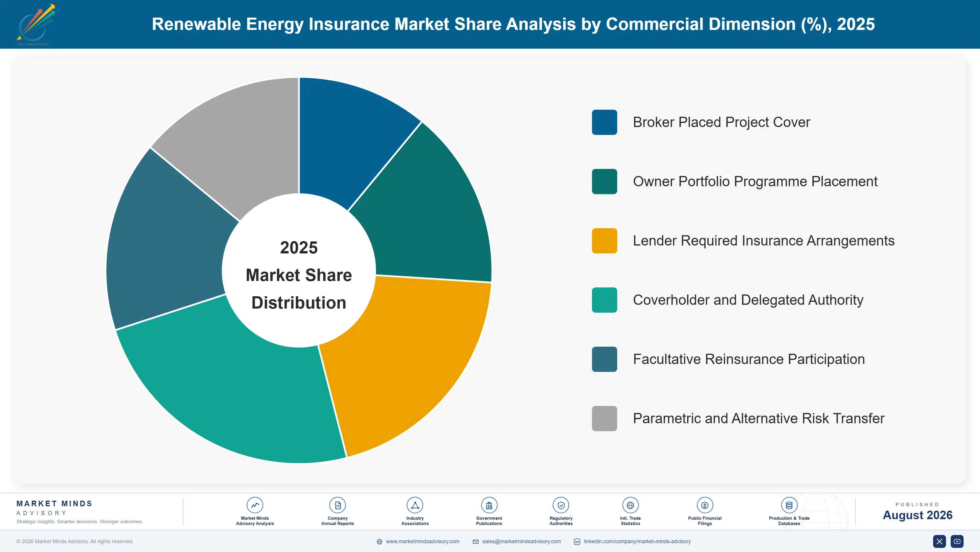Click Lender Required Insurance Arrangements orange swatch
980x552 pixels.
(x=604, y=241)
